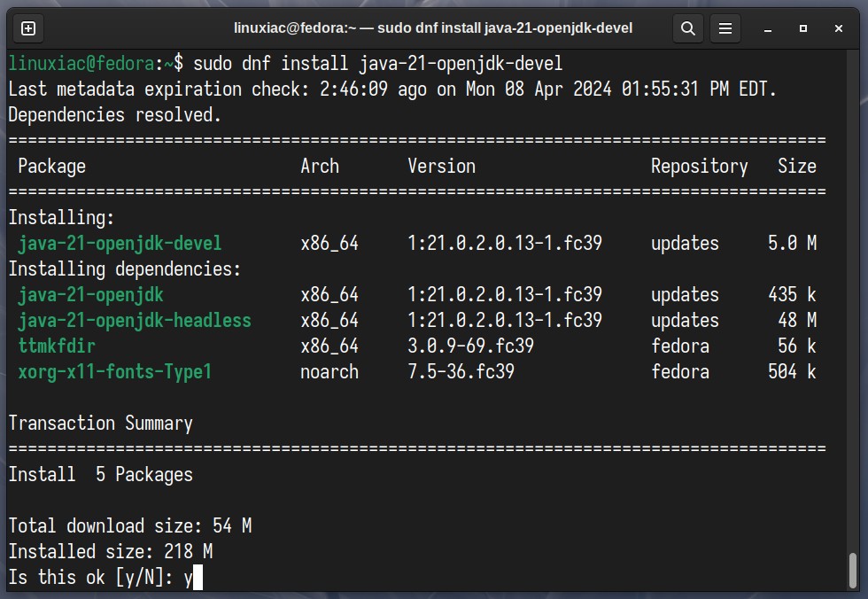Minimize the terminal window
The height and width of the screenshot is (599, 868).
click(x=768, y=28)
